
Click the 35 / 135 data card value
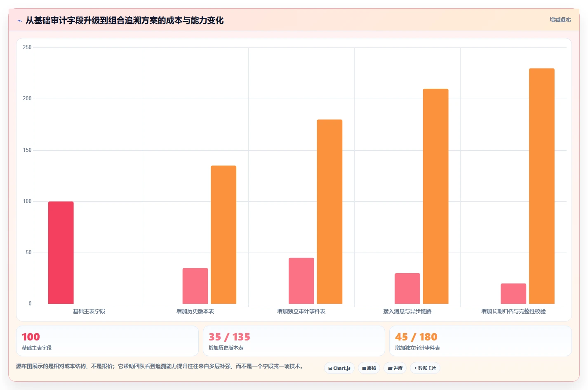point(229,337)
